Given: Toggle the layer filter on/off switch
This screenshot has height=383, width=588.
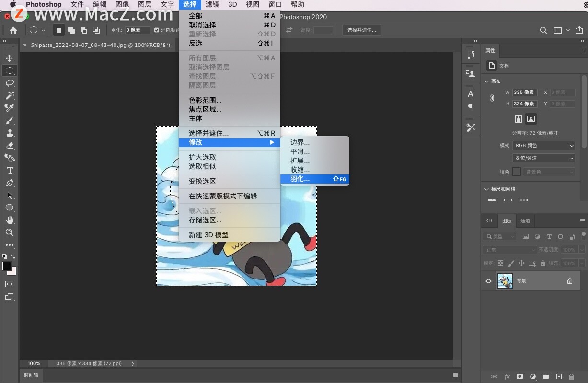Looking at the screenshot, I should coord(583,235).
